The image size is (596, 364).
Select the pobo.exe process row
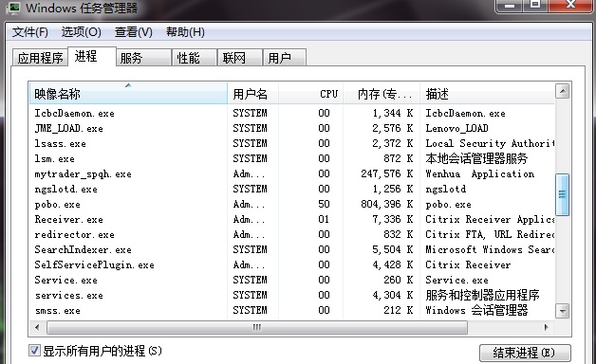click(292, 204)
